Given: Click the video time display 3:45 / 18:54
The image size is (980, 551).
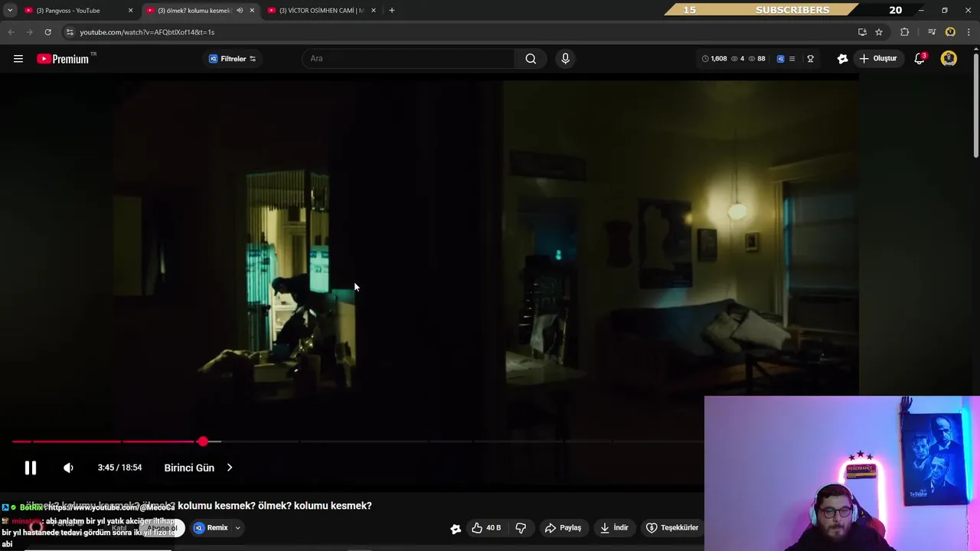Looking at the screenshot, I should [119, 468].
